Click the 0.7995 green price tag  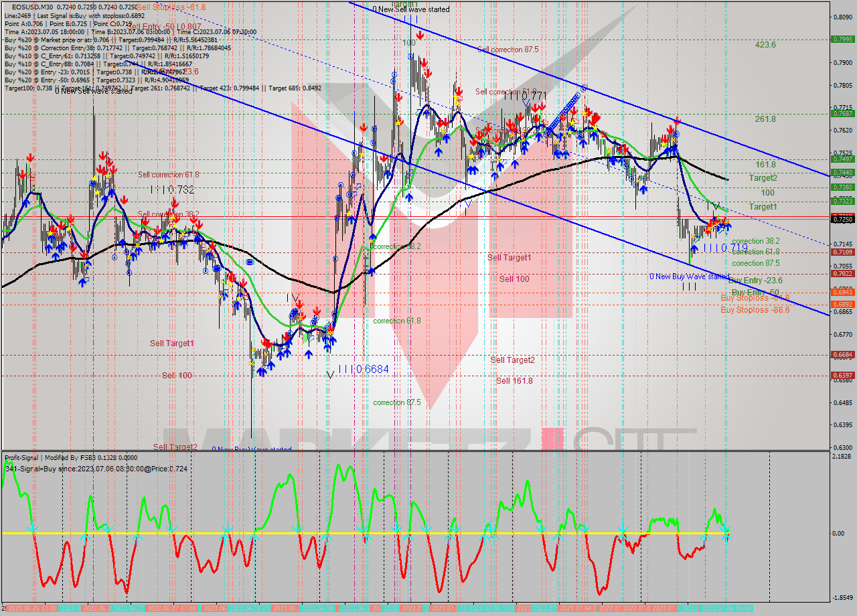click(x=842, y=40)
